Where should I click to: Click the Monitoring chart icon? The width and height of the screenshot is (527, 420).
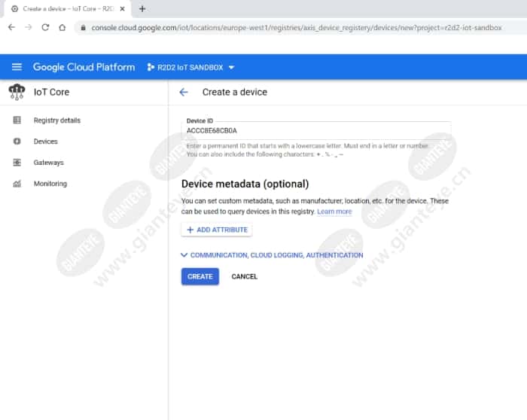[x=17, y=184]
